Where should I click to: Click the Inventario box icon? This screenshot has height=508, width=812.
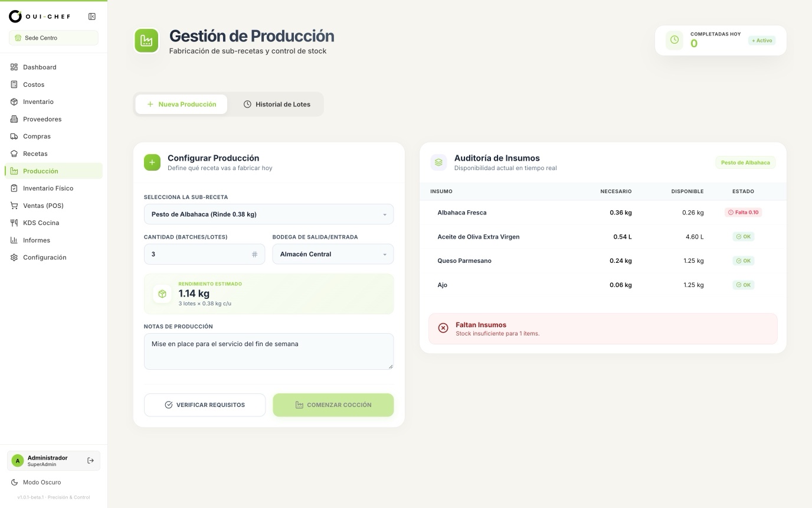pyautogui.click(x=14, y=102)
